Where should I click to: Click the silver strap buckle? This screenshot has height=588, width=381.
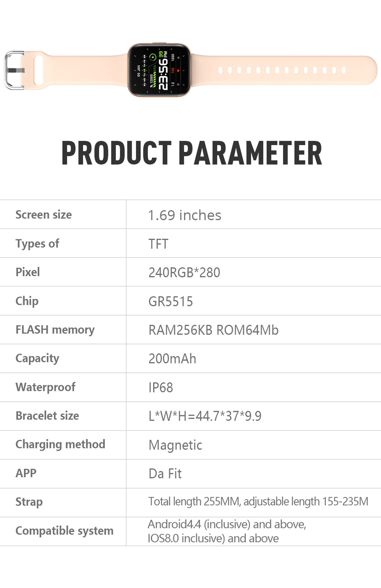[14, 70]
